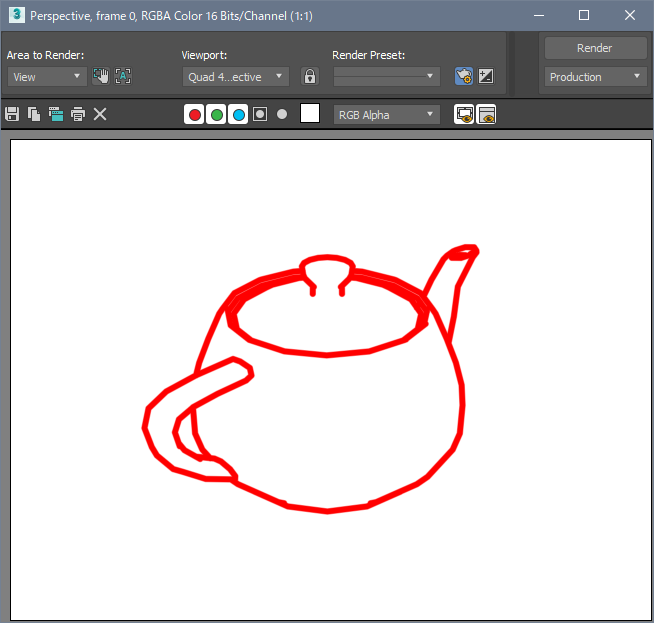This screenshot has height=623, width=654.
Task: Click the Edit Region hand icon
Action: [x=101, y=76]
